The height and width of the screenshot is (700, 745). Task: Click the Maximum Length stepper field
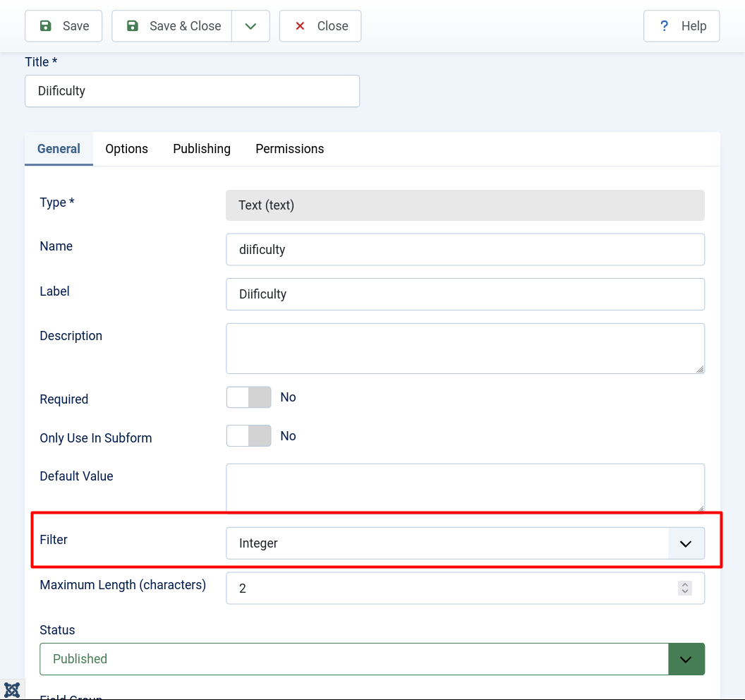pyautogui.click(x=459, y=587)
